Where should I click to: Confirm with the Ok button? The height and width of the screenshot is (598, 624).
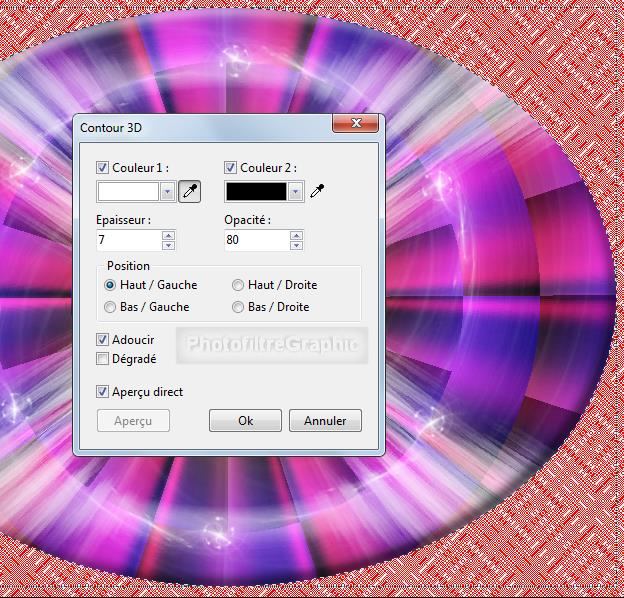[x=245, y=421]
